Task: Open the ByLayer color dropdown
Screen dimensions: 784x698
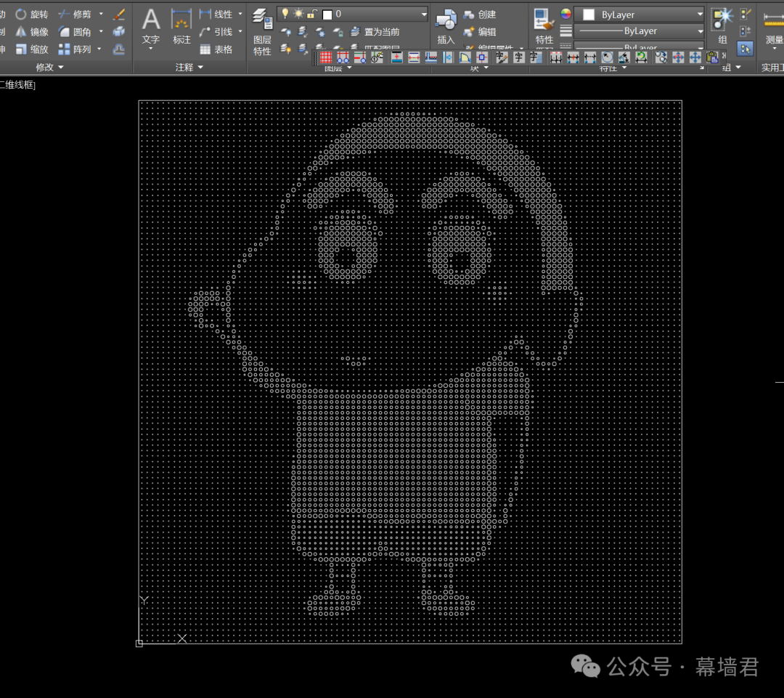Action: click(x=700, y=15)
